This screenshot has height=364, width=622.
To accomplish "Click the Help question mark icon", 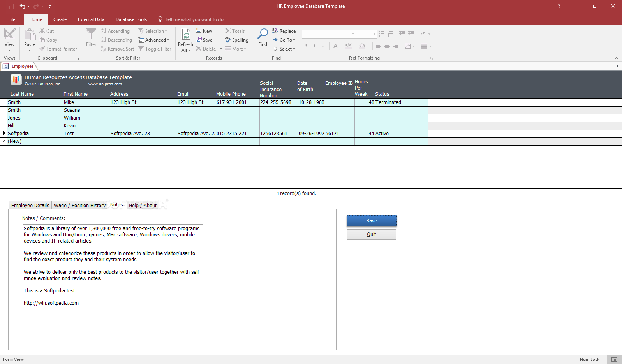I will [559, 6].
